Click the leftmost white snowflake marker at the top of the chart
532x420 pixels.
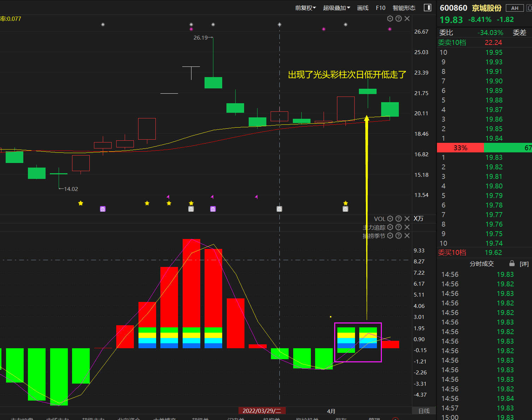[x=103, y=24]
